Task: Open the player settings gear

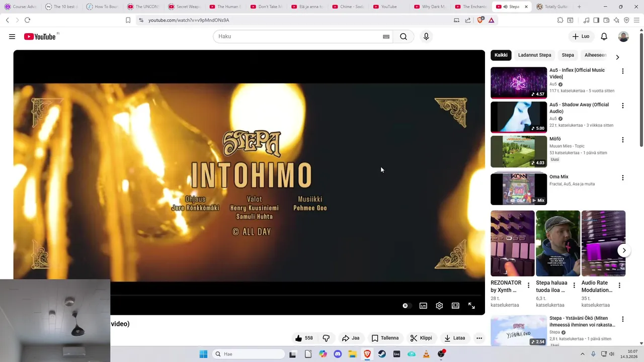Action: point(439,306)
